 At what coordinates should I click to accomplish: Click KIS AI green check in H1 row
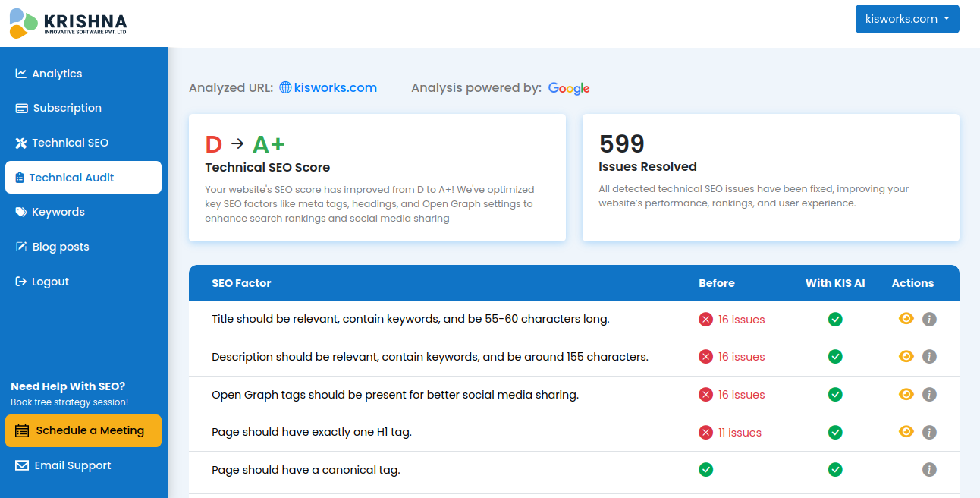(835, 433)
